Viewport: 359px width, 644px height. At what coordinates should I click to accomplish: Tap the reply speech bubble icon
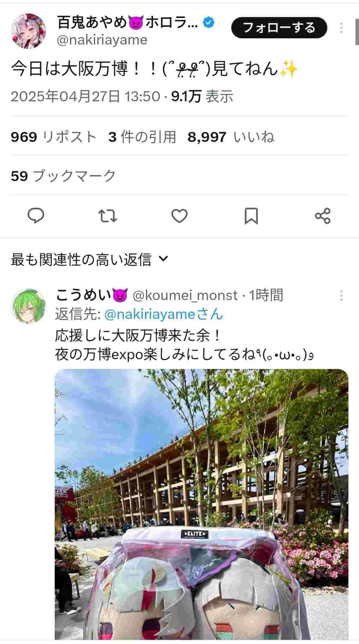[36, 216]
